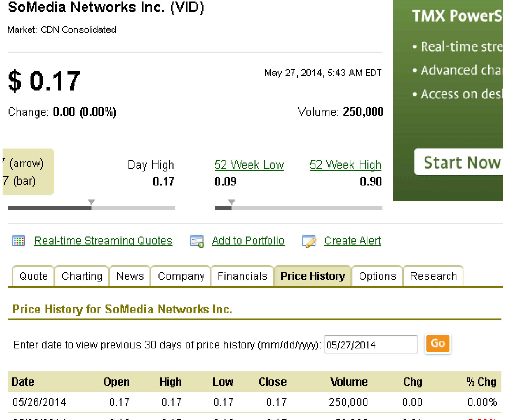Viewport: 508px width, 420px height.
Task: Open the Add to Portfolio link
Action: coord(248,241)
